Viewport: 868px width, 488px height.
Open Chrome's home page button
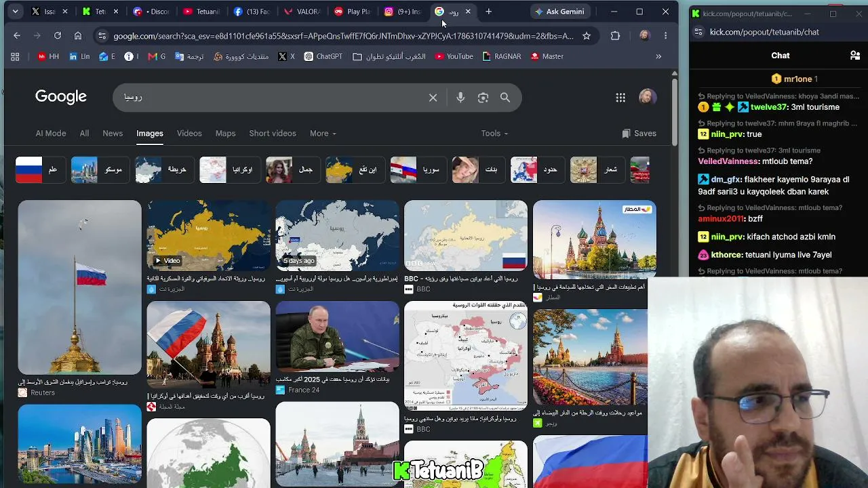point(78,36)
